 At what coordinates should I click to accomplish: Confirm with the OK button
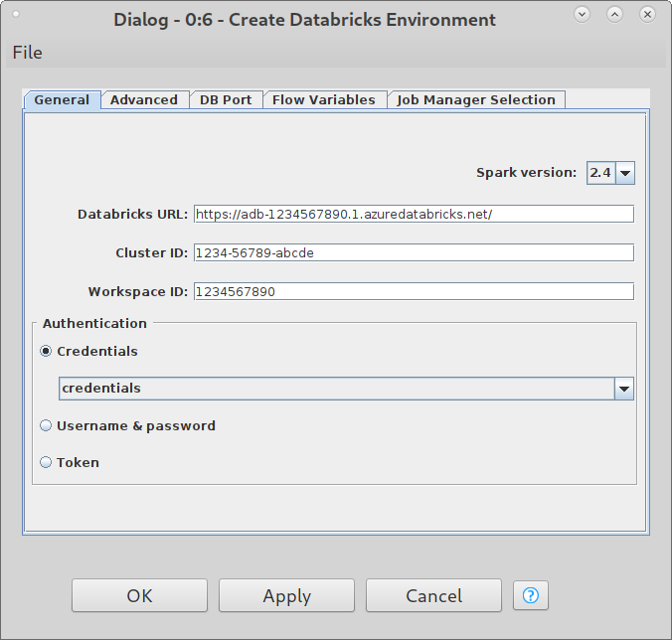tap(140, 595)
